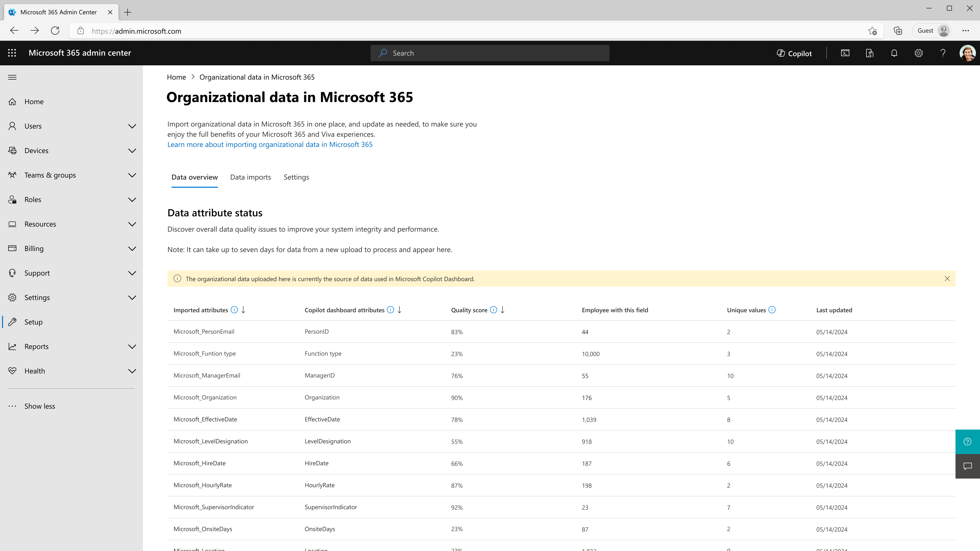
Task: Click the Last updated column header
Action: [x=834, y=310]
